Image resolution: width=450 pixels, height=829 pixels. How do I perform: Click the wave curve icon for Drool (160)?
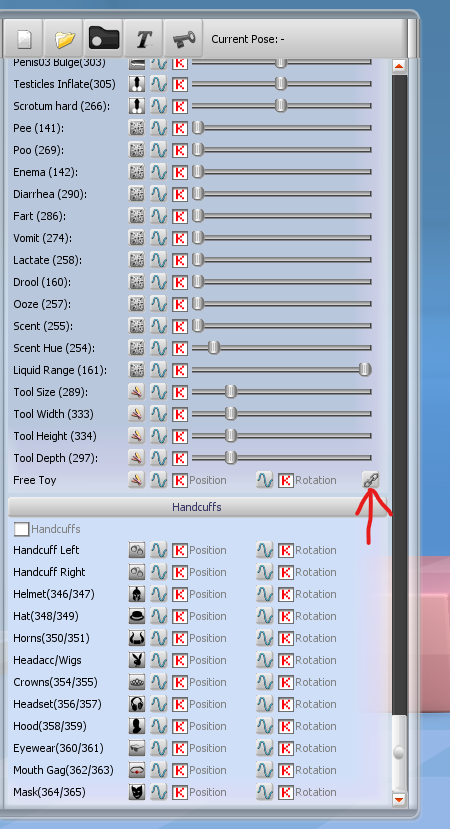tap(159, 282)
